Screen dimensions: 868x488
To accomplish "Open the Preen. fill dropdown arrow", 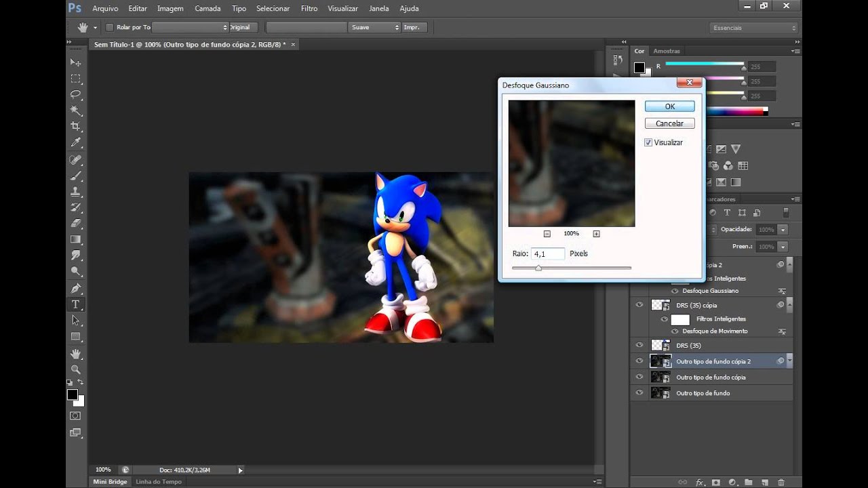I will (x=783, y=247).
